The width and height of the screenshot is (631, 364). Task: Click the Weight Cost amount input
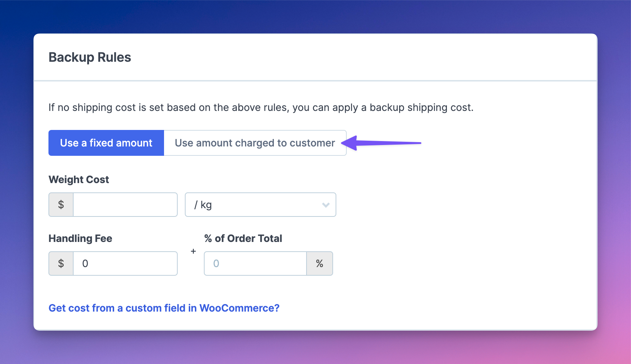[x=125, y=205]
